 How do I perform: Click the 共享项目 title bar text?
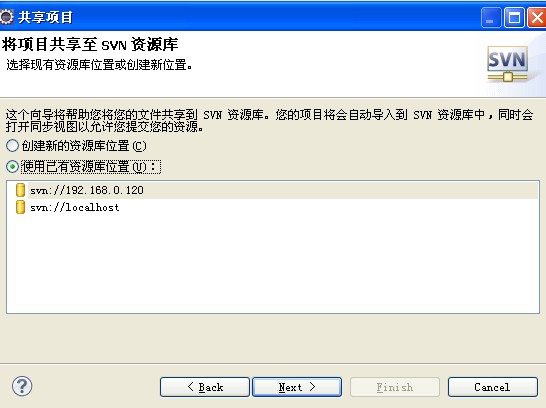pyautogui.click(x=45, y=17)
